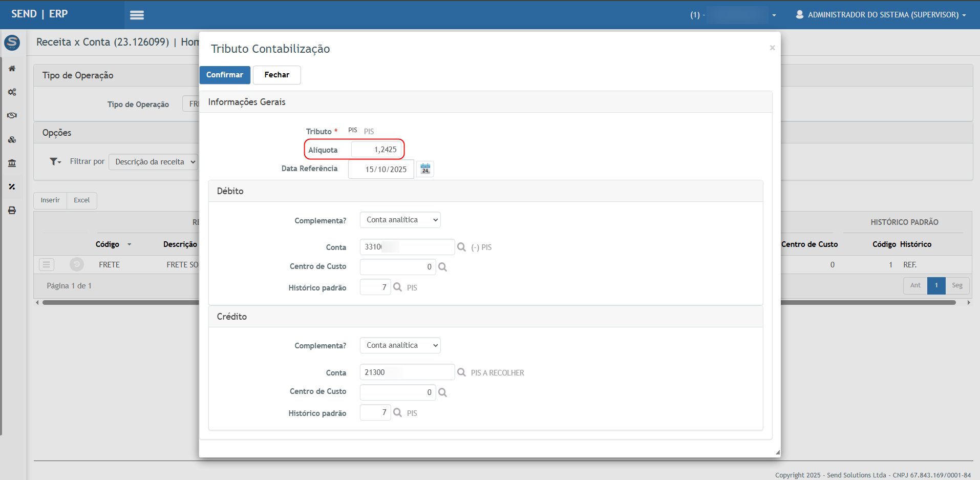The image size is (980, 480).
Task: Open administrator user menu
Action: pyautogui.click(x=881, y=15)
